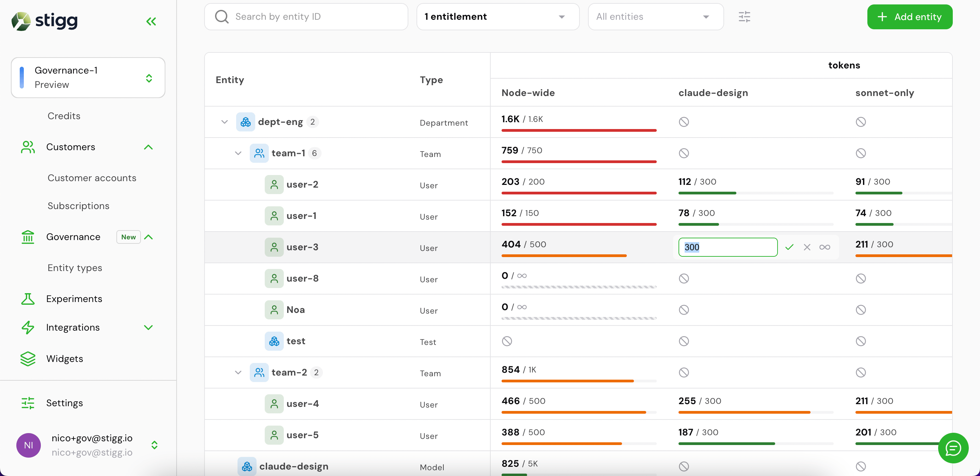
Task: Click the team-1 group icon
Action: pyautogui.click(x=259, y=153)
